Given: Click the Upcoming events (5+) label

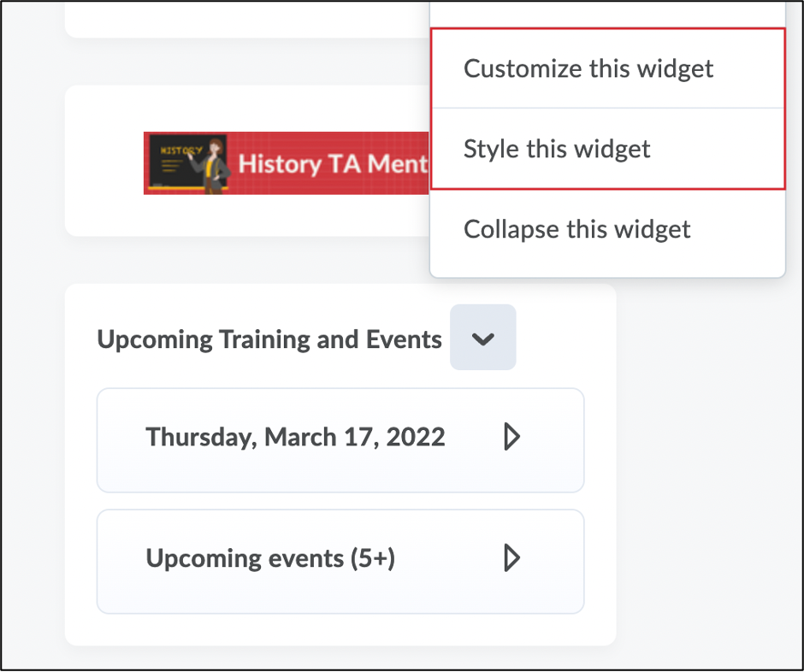Looking at the screenshot, I should [270, 559].
